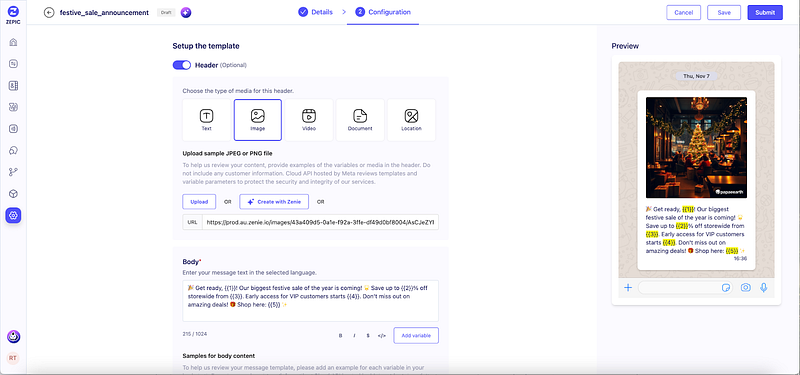Go to the Details step tab
This screenshot has height=375, width=800.
click(x=316, y=12)
